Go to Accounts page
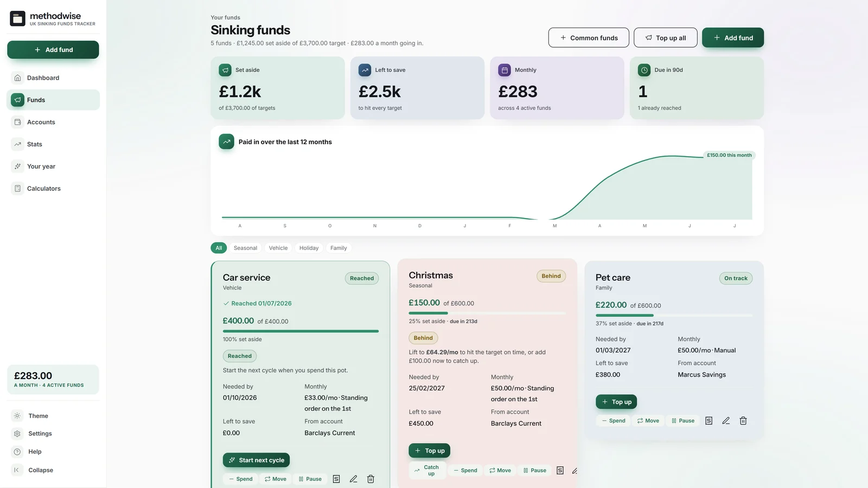Viewport: 868px width, 488px height. (53, 122)
